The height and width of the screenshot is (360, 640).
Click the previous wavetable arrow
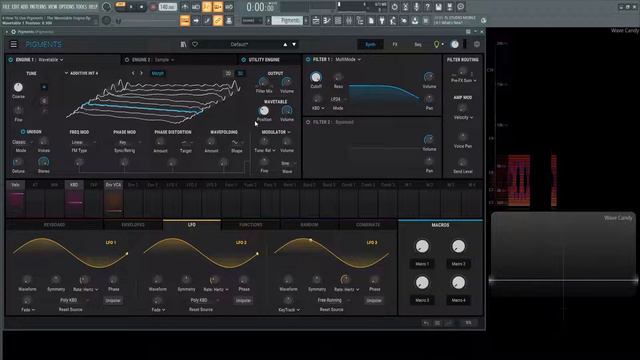pyautogui.click(x=133, y=73)
